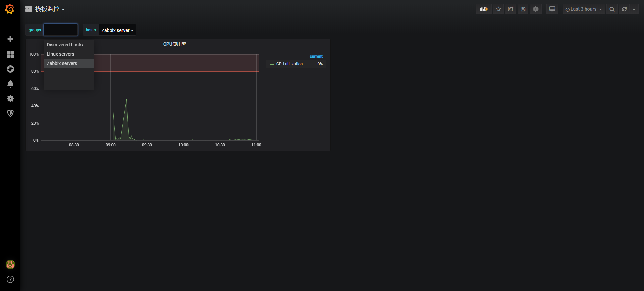The height and width of the screenshot is (291, 644).
Task: Open the Configuration gear in sidebar
Action: tap(10, 99)
